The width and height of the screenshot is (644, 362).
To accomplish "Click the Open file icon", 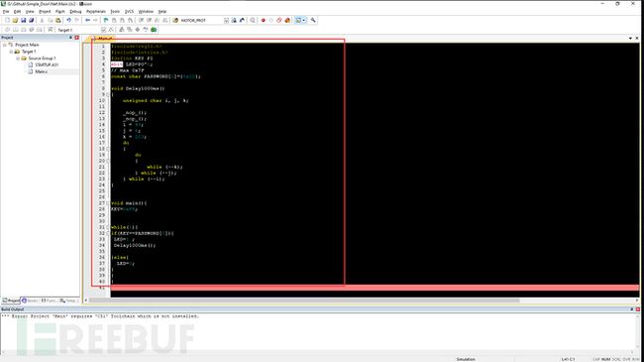I will click(15, 20).
